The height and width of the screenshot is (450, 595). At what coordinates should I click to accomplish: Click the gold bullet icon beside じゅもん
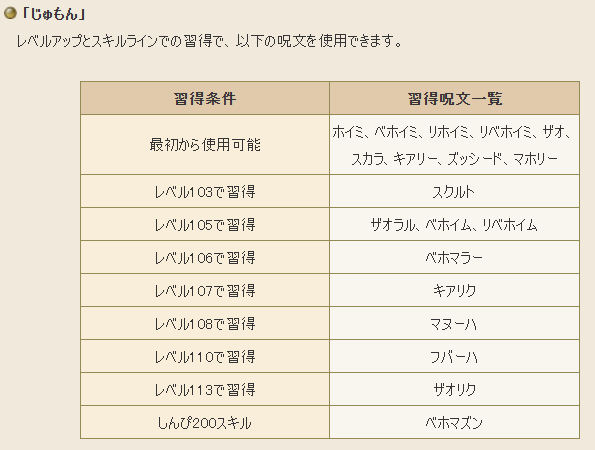click(10, 14)
